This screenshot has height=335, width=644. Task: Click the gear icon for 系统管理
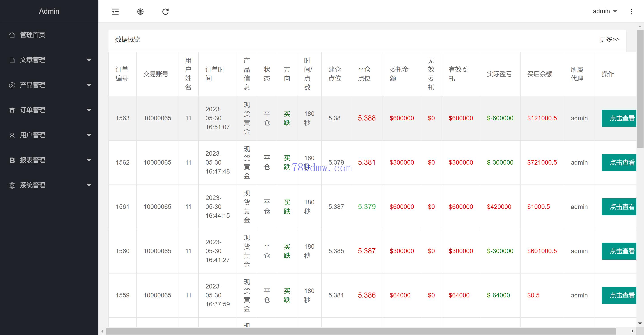point(12,185)
